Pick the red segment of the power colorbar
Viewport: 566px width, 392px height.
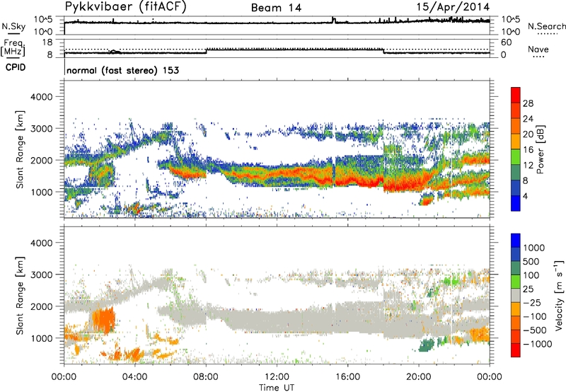pos(516,95)
